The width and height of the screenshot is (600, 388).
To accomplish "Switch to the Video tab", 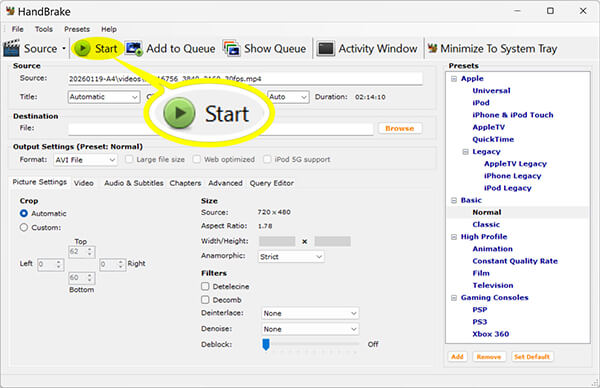I will coord(83,183).
